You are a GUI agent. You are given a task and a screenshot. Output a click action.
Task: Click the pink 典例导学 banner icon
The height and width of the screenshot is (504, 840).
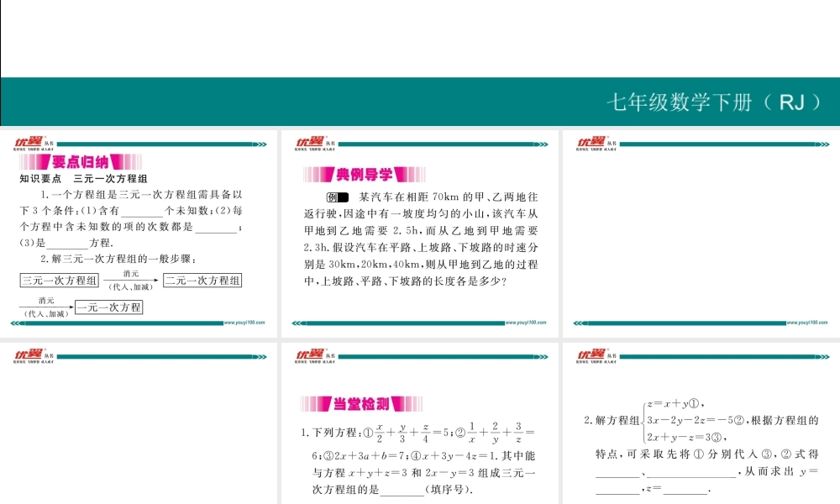[363, 173]
